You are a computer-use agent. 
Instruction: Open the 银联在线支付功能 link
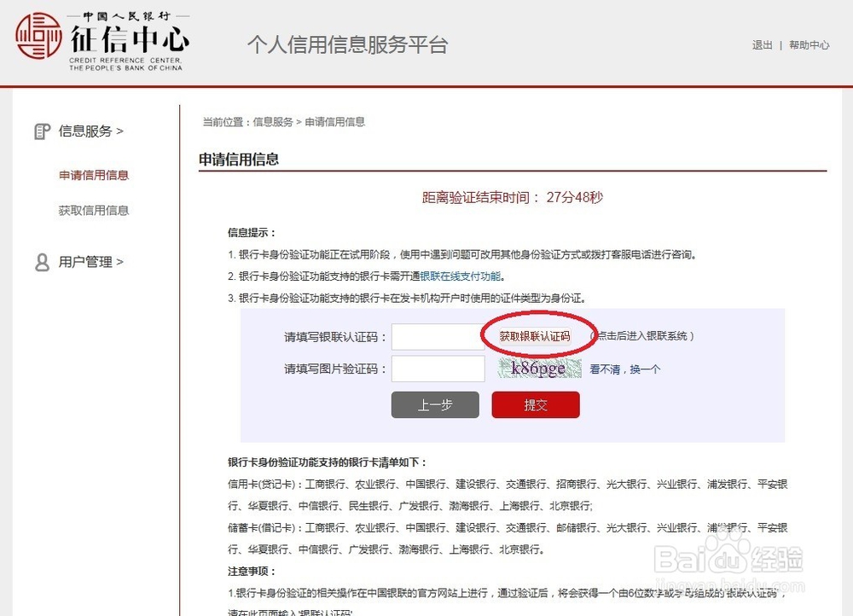(x=461, y=276)
